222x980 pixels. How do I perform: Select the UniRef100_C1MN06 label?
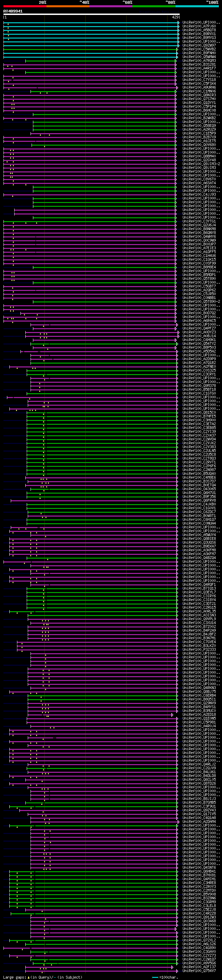click(x=199, y=91)
